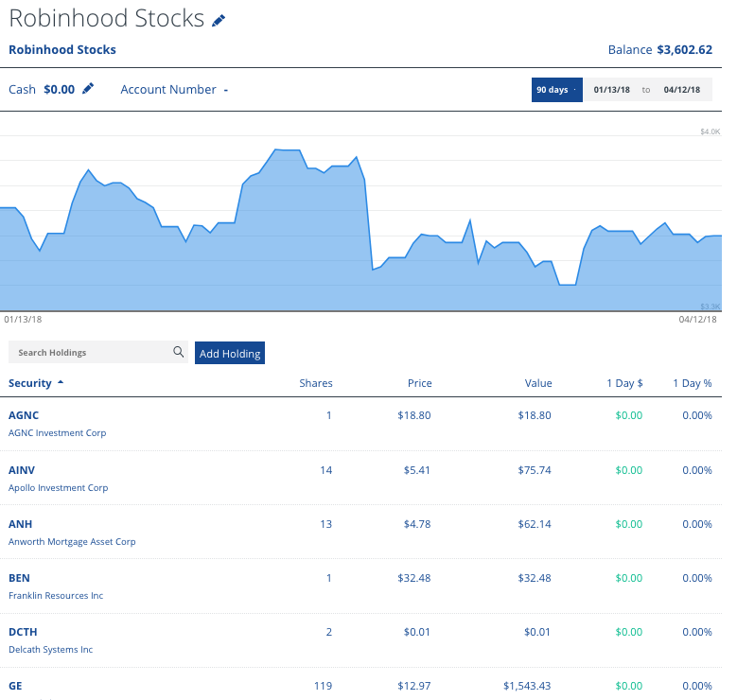Select Anworth Mortgage Asset Corp name
The height and width of the screenshot is (700, 737).
coord(72,542)
